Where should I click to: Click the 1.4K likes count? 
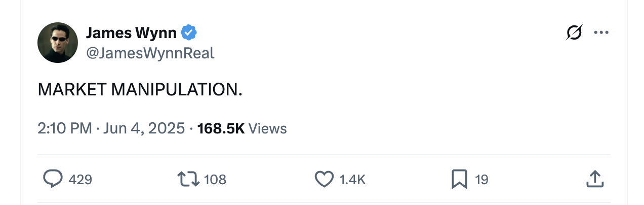point(352,180)
